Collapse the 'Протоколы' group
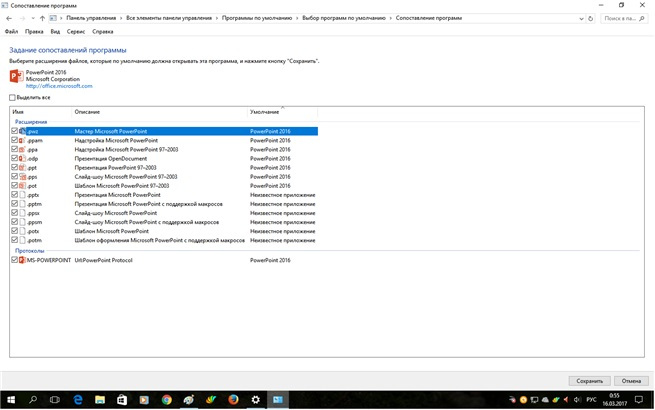 pyautogui.click(x=30, y=251)
